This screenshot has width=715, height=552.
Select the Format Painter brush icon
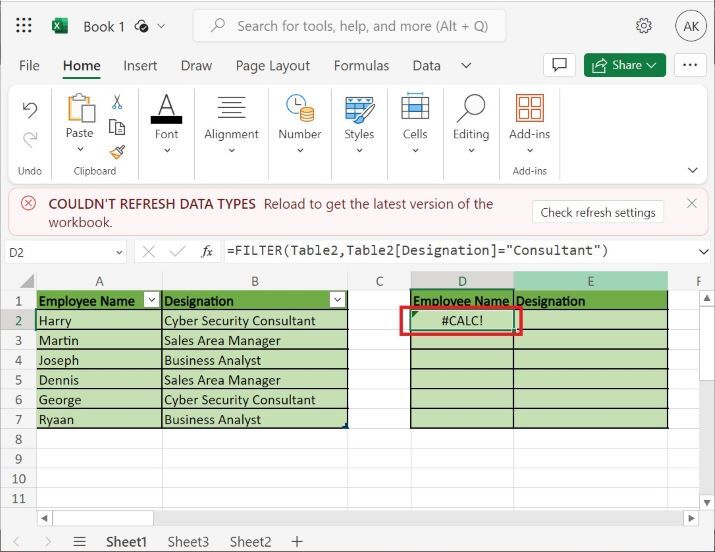[117, 152]
